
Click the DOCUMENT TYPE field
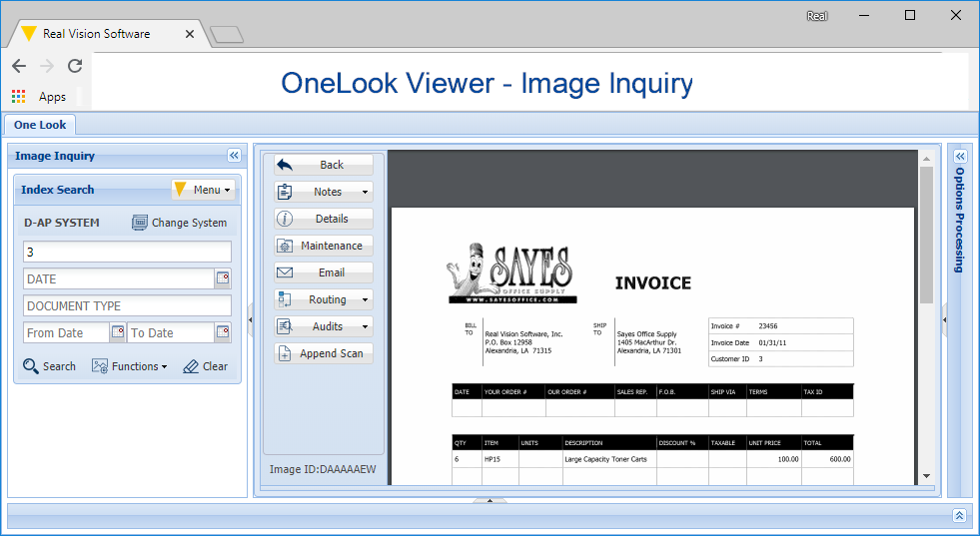(127, 306)
